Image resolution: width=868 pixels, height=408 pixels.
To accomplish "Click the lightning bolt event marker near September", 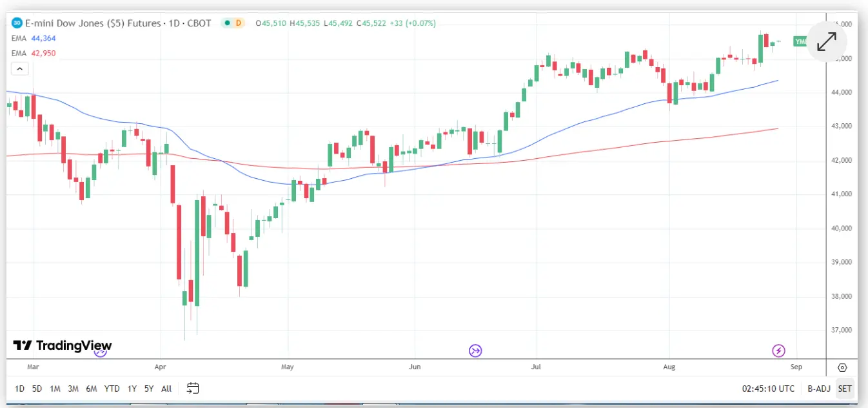I will (x=778, y=351).
